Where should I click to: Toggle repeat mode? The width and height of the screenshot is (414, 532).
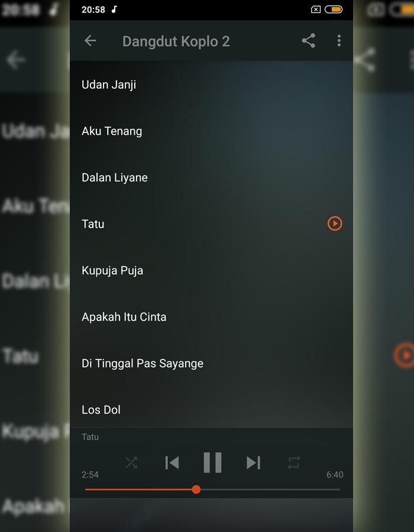[294, 462]
